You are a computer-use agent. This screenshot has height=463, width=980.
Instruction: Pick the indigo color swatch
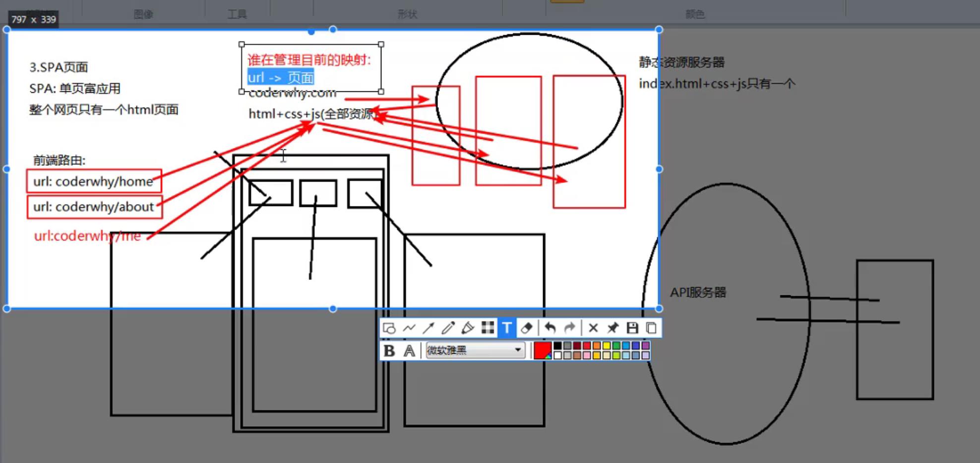(x=636, y=345)
